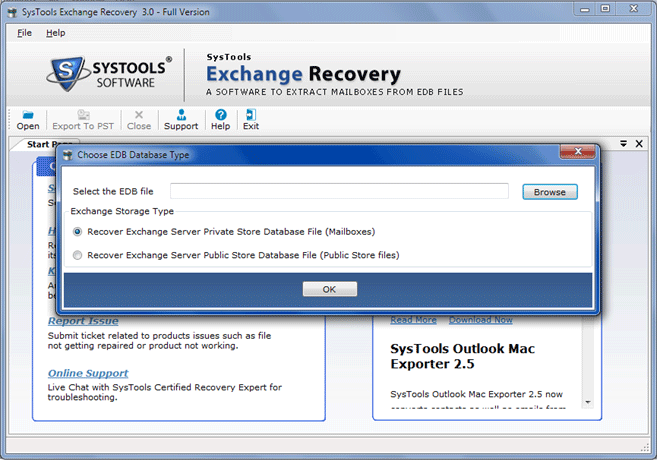Click the Exchange Storage Type group label
Screen dimensions: 658x461
click(122, 211)
